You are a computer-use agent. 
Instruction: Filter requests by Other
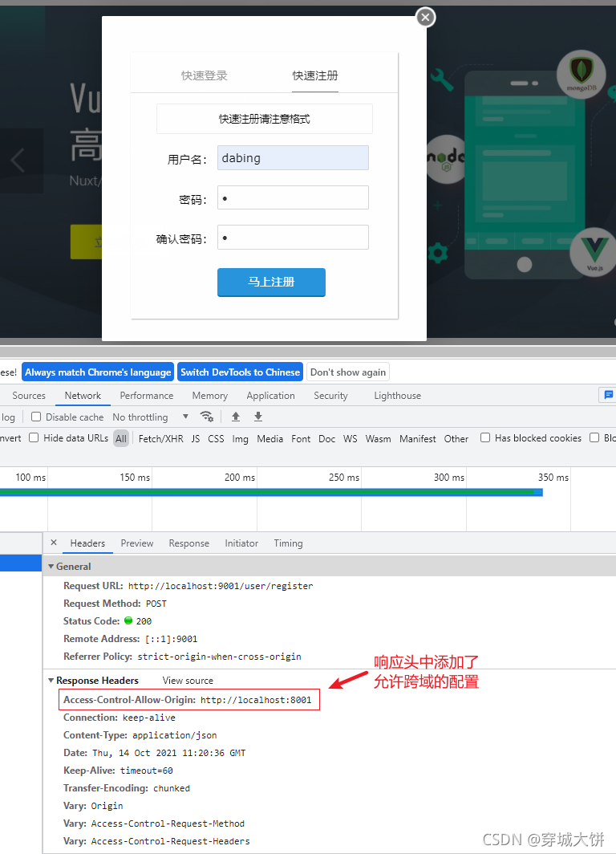coord(456,438)
